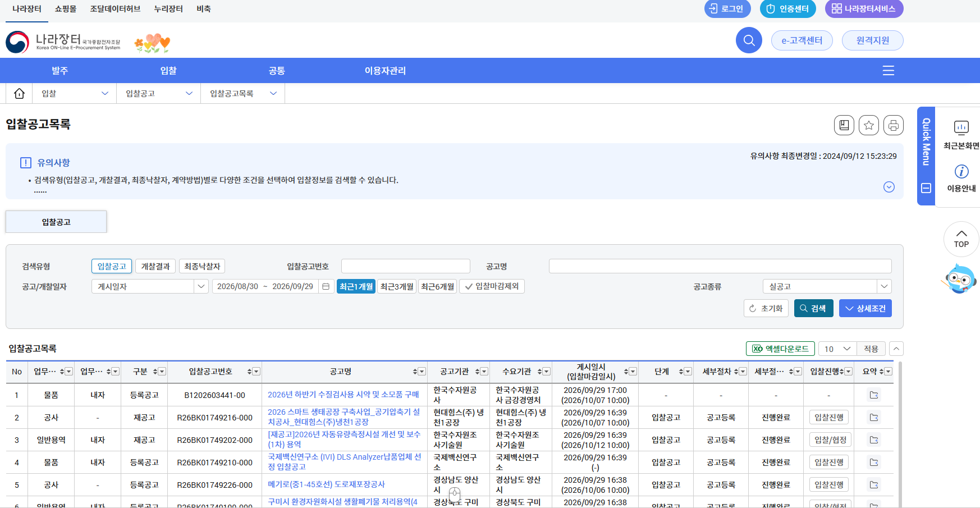Open the manual book icon

click(x=844, y=125)
